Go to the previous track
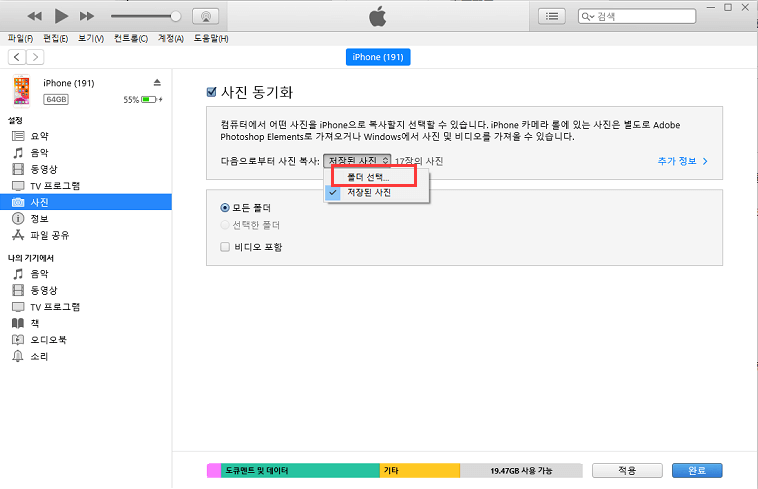758x489 pixels. [x=35, y=16]
